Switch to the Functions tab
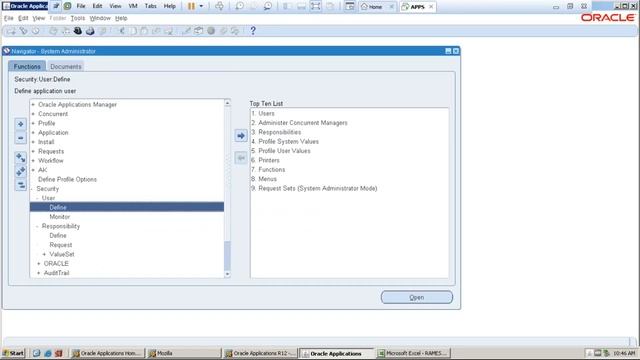 27,67
